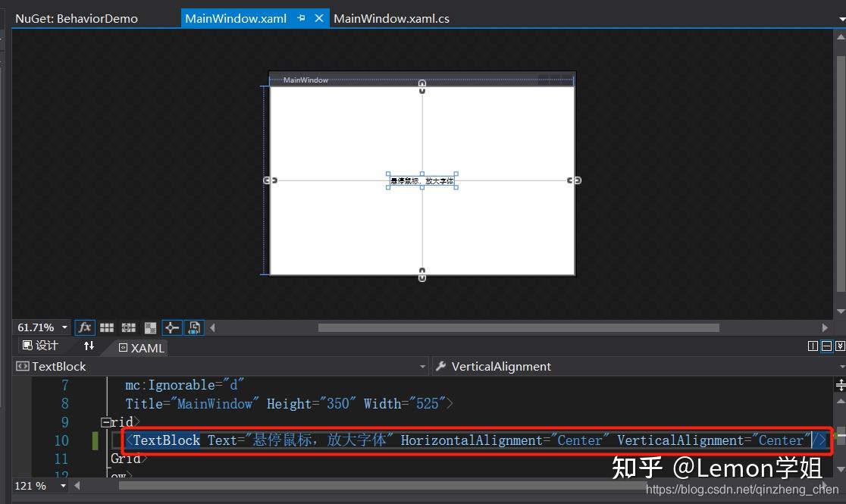Screen dimensions: 846x504
Task: Toggle project code rendering with fx icon
Action: click(85, 327)
